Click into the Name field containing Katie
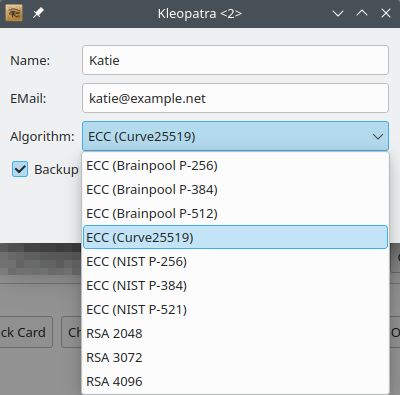Screen dimensions: 400x395 tap(235, 60)
